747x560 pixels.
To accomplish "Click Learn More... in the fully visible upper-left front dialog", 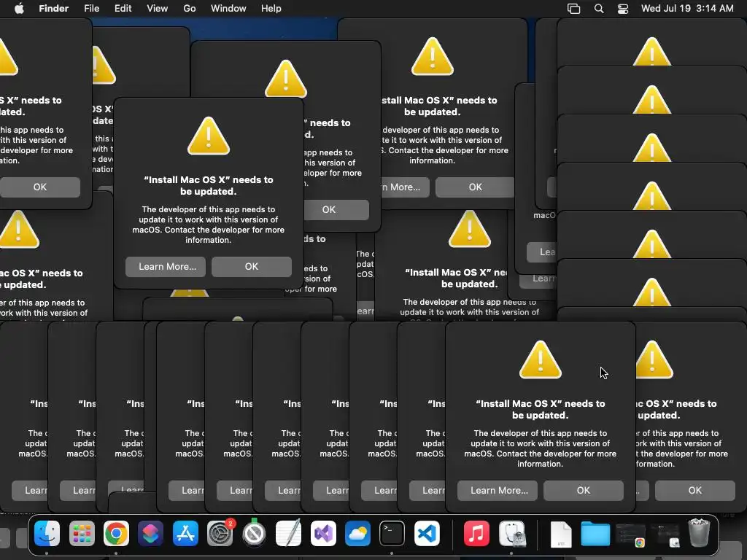I will click(x=167, y=267).
